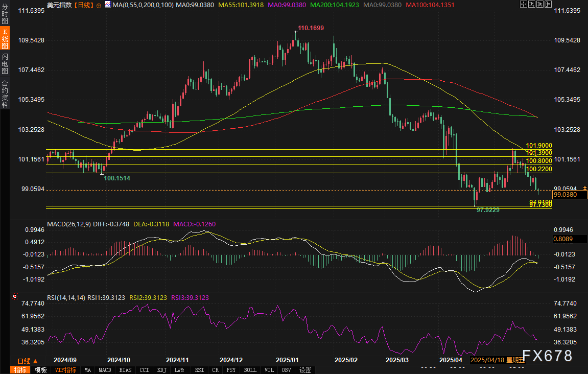This screenshot has width=588, height=374.
Task: Click the 110.1699 high price marker
Action: pyautogui.click(x=311, y=28)
